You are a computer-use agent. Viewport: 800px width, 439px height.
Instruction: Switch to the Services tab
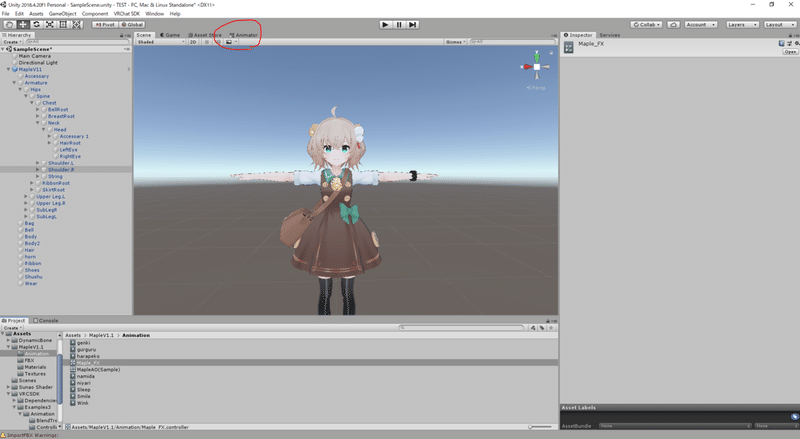(610, 35)
